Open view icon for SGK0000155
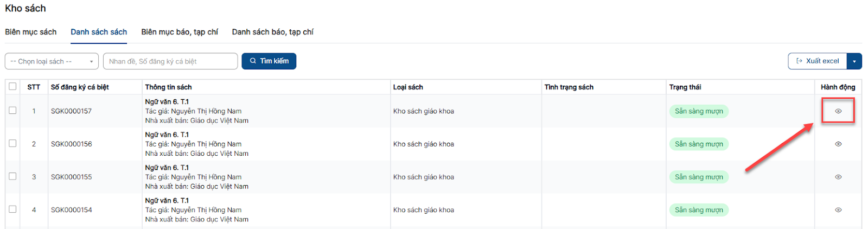This screenshot has width=868, height=229. (838, 177)
